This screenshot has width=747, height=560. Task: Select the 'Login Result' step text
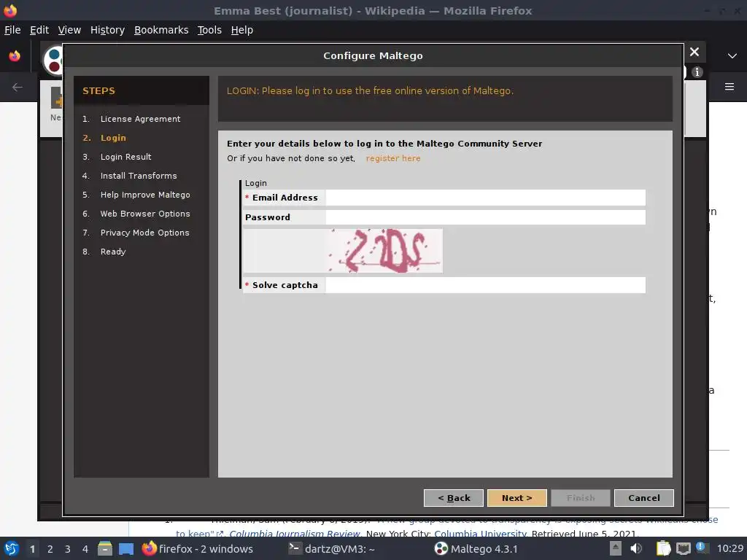pos(125,157)
